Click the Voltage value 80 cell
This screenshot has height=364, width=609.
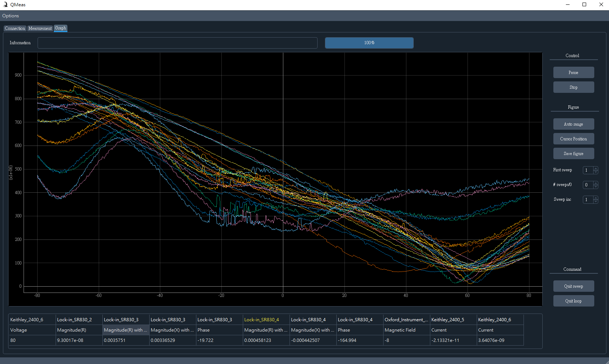[x=32, y=340]
